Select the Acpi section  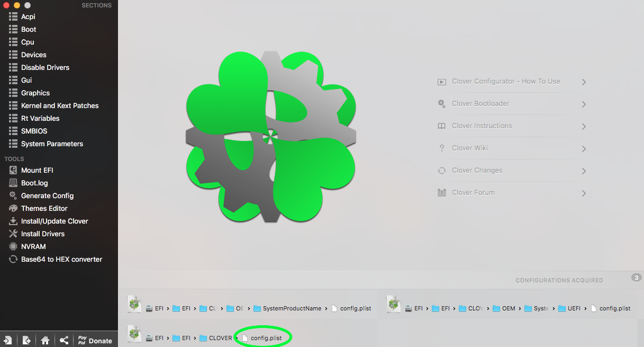coord(28,16)
